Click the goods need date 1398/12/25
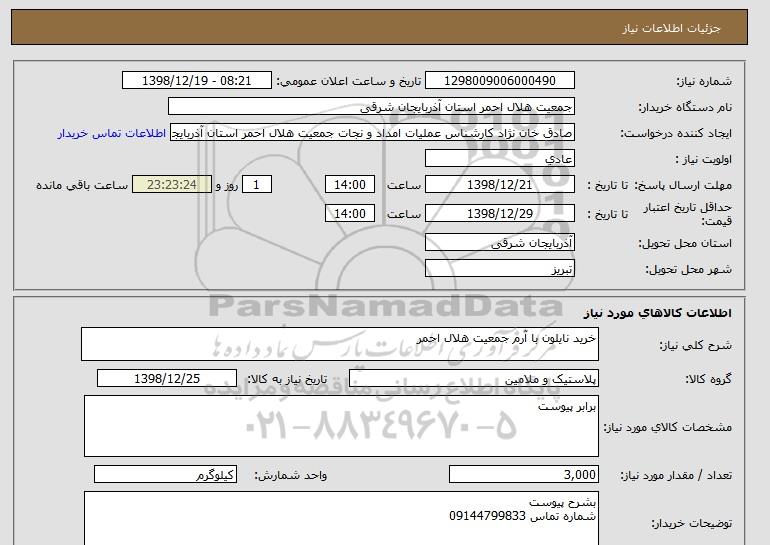This screenshot has height=545, width=770. pos(167,379)
